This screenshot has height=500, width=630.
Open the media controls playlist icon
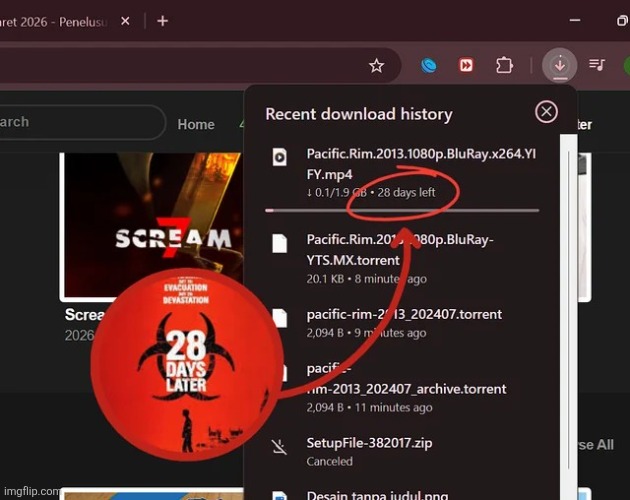[597, 66]
